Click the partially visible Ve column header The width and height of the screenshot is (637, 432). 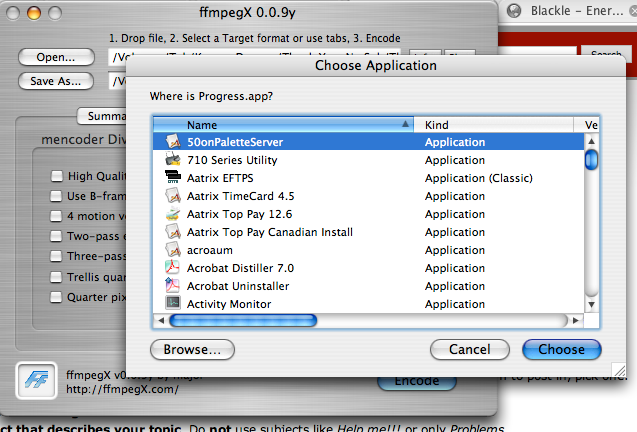point(586,125)
